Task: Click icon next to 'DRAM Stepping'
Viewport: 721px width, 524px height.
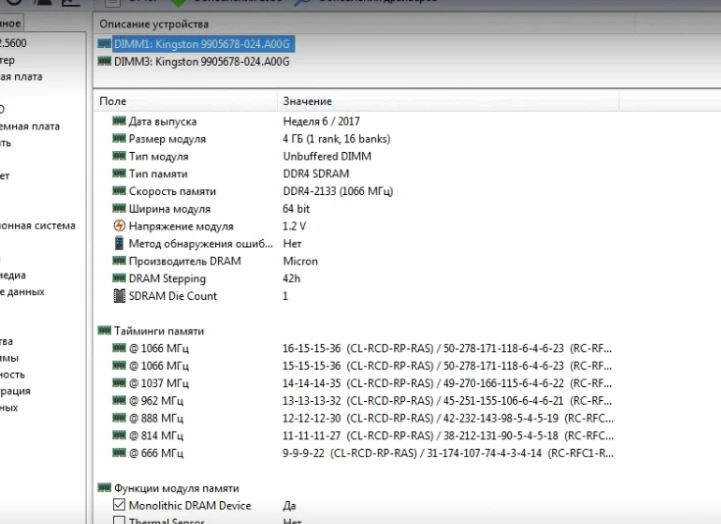Action: (x=119, y=278)
